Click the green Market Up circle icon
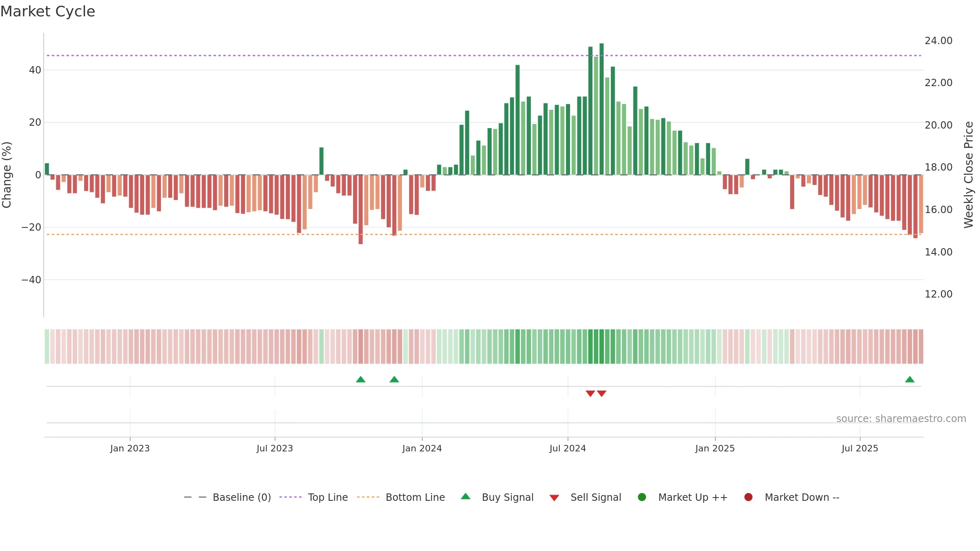 [642, 497]
